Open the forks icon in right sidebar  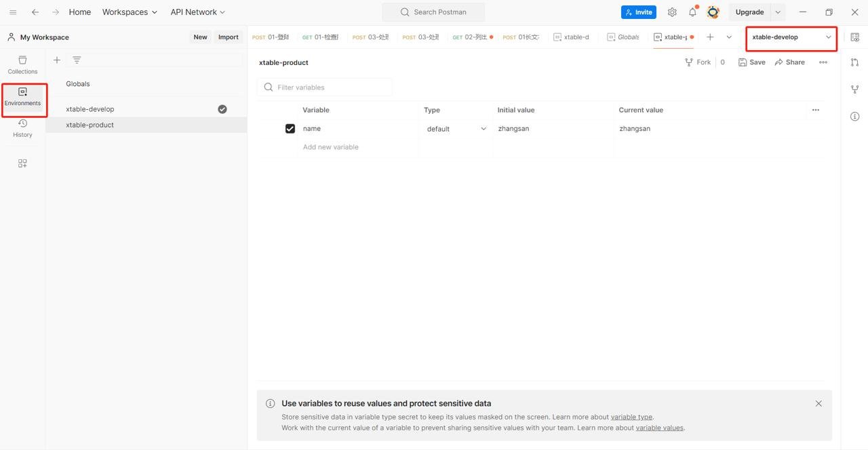click(855, 89)
